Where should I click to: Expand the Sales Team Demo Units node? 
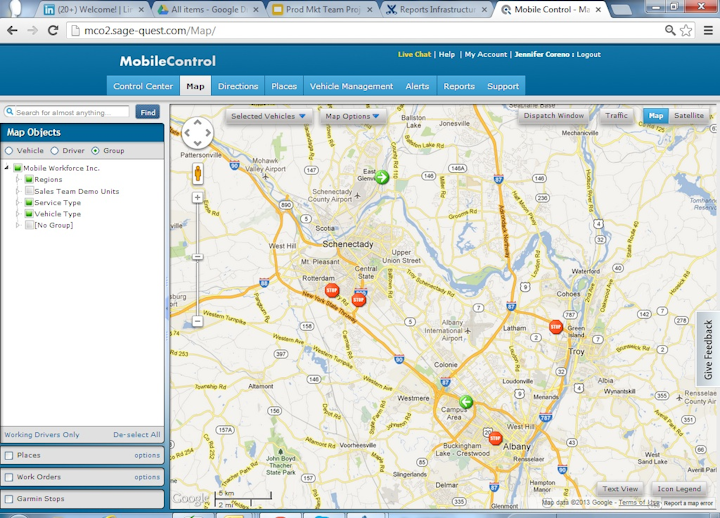click(18, 191)
